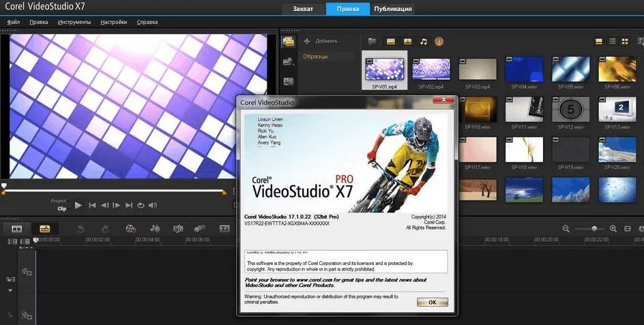
Task: Open the Захват tab
Action: [x=303, y=9]
